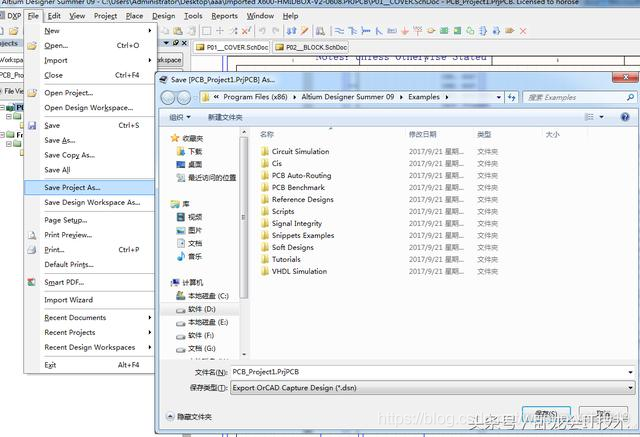Click the Place Power Port red arrow icon
This screenshot has height=437, width=640.
[404, 31]
